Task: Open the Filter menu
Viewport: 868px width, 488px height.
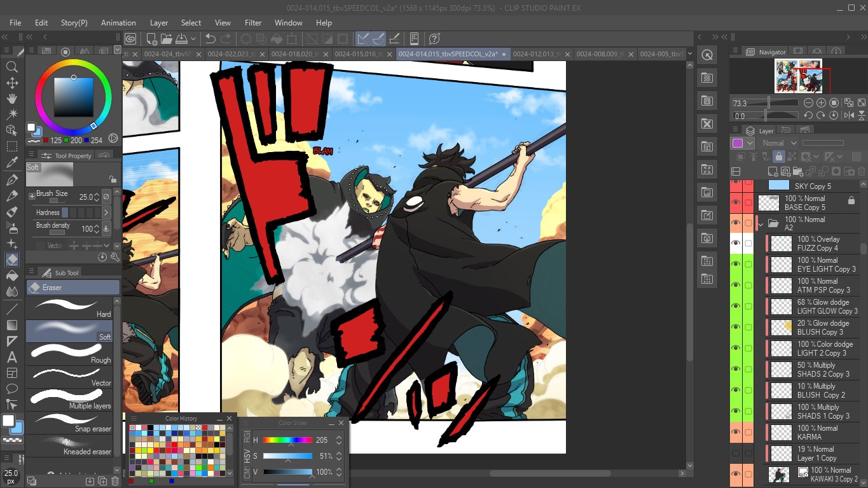Action: (x=253, y=22)
